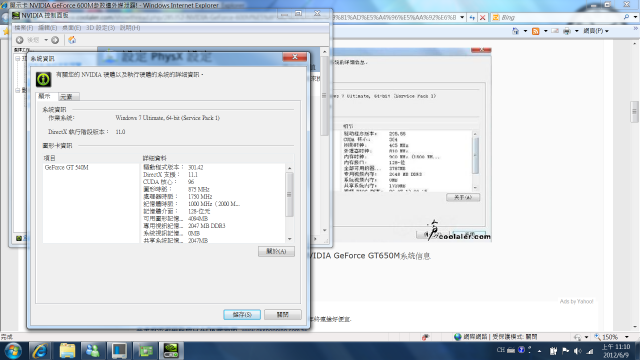
Task: Expand IE command bar overflow chevron
Action: [x=635, y=28]
